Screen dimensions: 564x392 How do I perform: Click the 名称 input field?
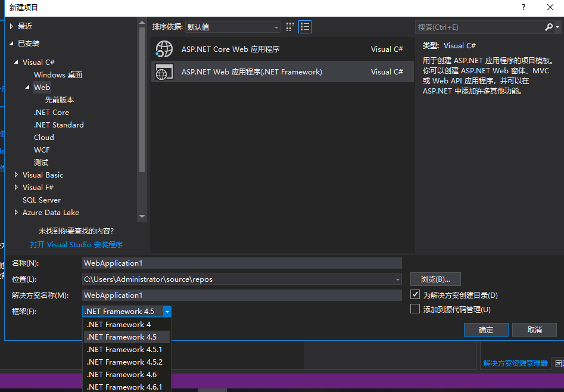tap(242, 263)
